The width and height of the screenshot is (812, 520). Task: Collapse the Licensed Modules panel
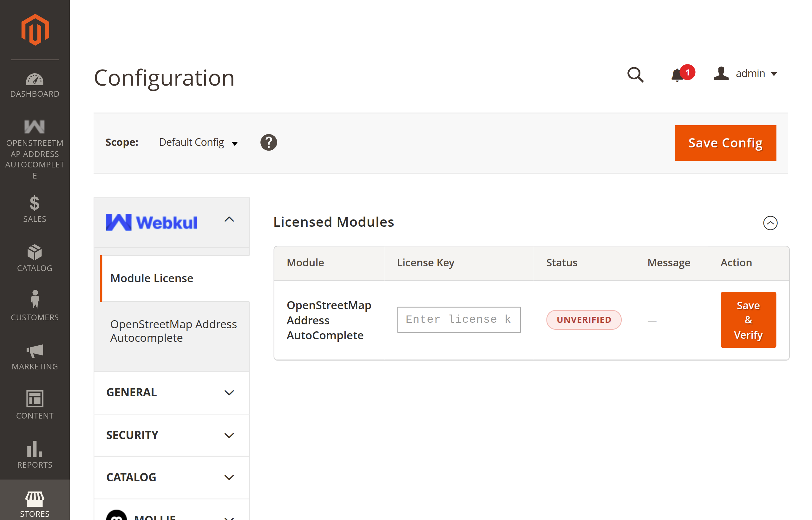click(770, 223)
